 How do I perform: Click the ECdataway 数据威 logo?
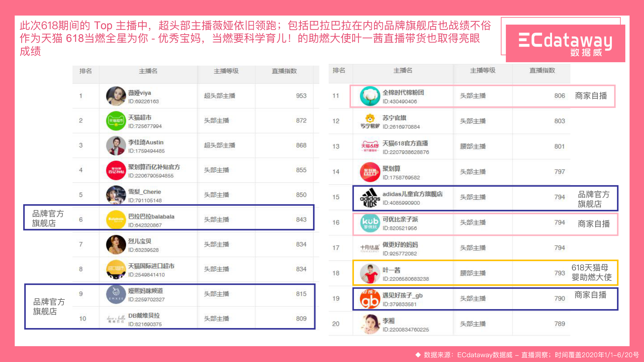[x=565, y=43]
